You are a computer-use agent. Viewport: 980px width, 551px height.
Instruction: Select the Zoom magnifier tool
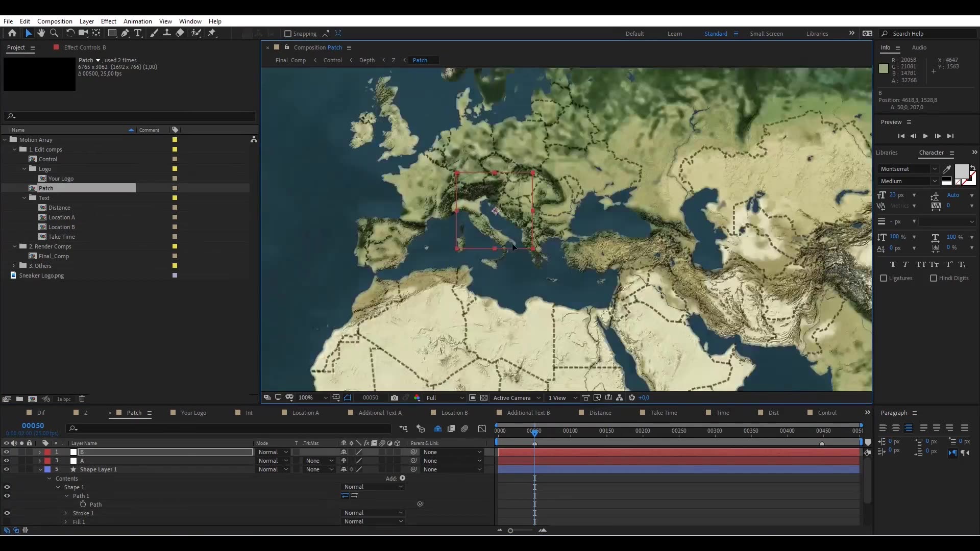[54, 33]
